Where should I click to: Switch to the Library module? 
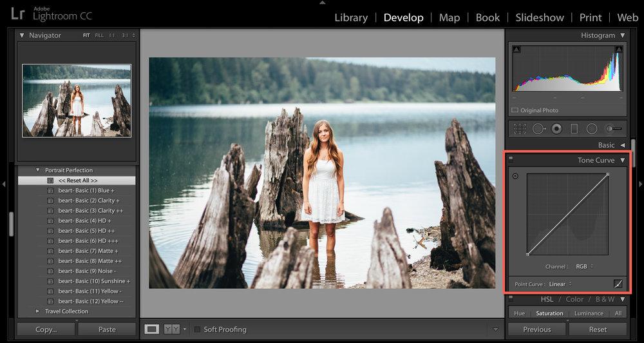pyautogui.click(x=351, y=17)
